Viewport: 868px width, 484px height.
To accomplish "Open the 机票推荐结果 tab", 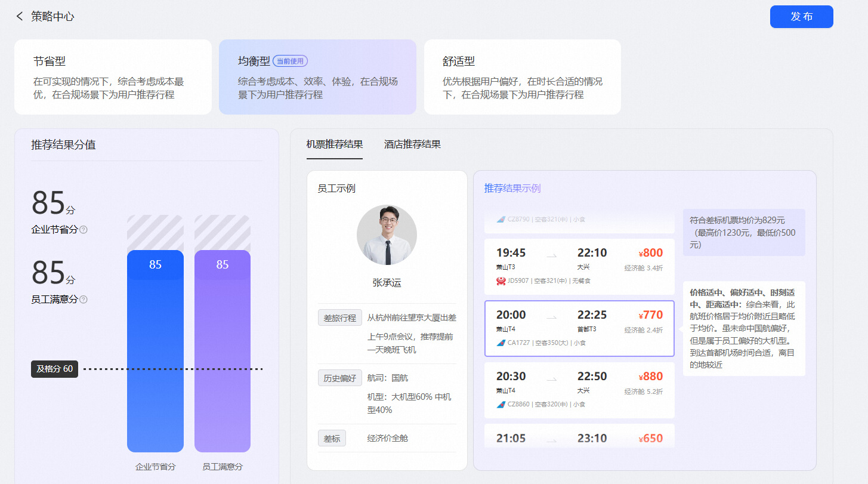I will [x=334, y=144].
